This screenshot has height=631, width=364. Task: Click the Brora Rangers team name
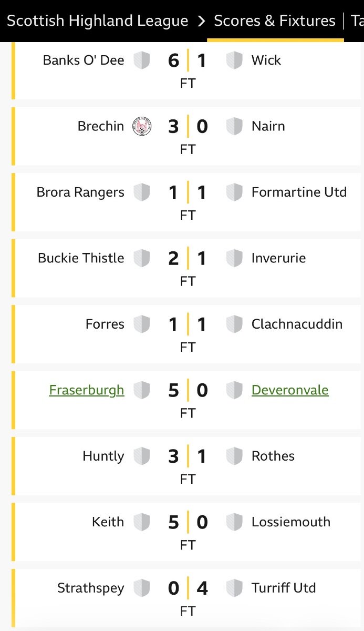coord(80,192)
